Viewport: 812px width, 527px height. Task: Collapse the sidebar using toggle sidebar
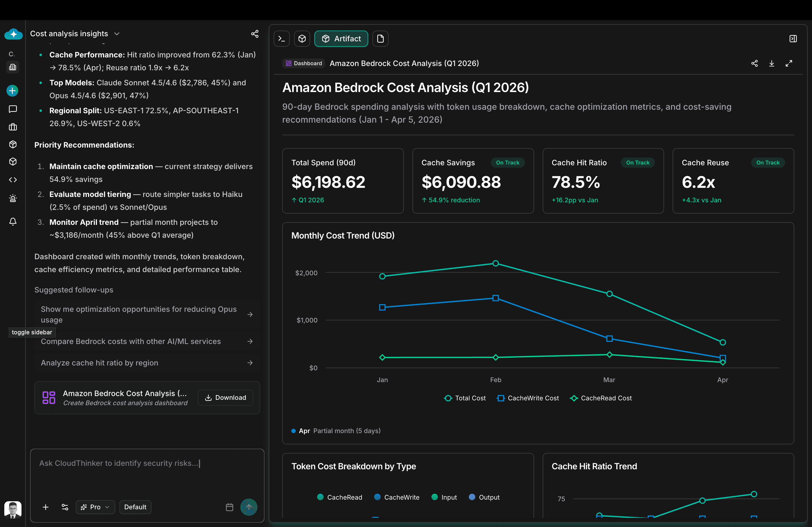32,332
